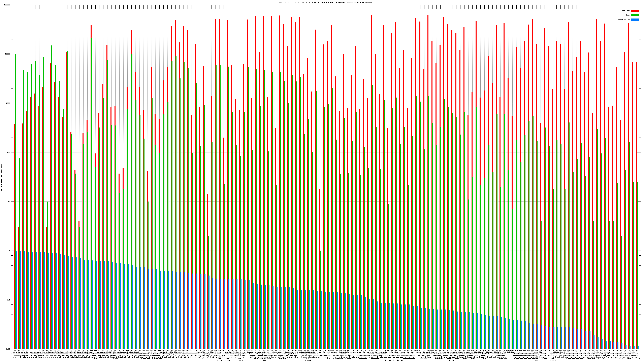Click the leftmost blue Score bar
Screen dimensions: 644x362
(17, 300)
